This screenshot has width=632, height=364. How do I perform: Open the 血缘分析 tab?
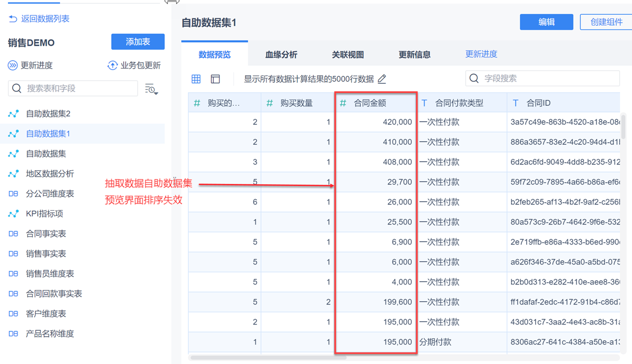click(x=281, y=54)
